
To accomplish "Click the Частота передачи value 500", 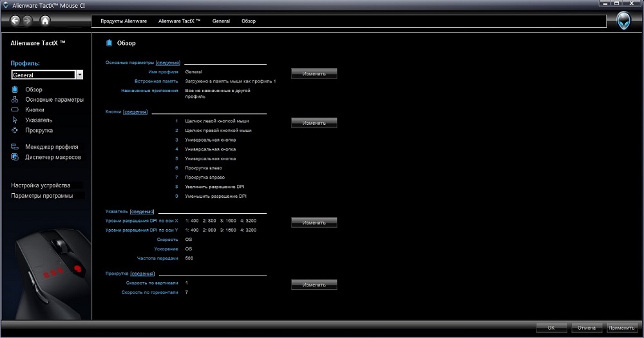I will [189, 258].
